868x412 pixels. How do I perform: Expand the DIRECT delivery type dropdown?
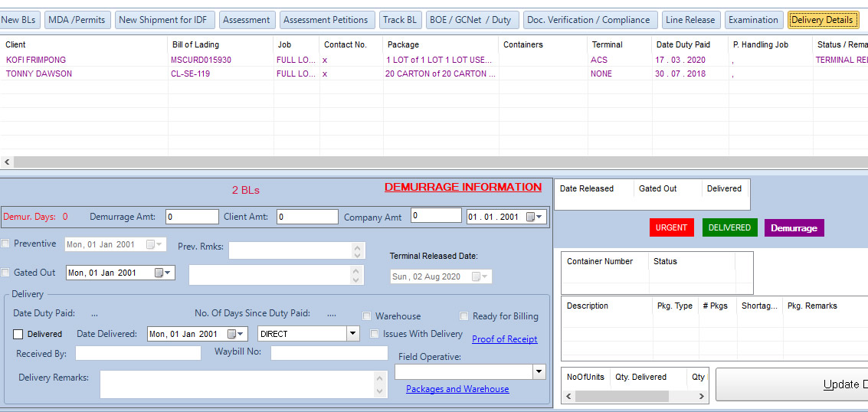click(x=352, y=334)
